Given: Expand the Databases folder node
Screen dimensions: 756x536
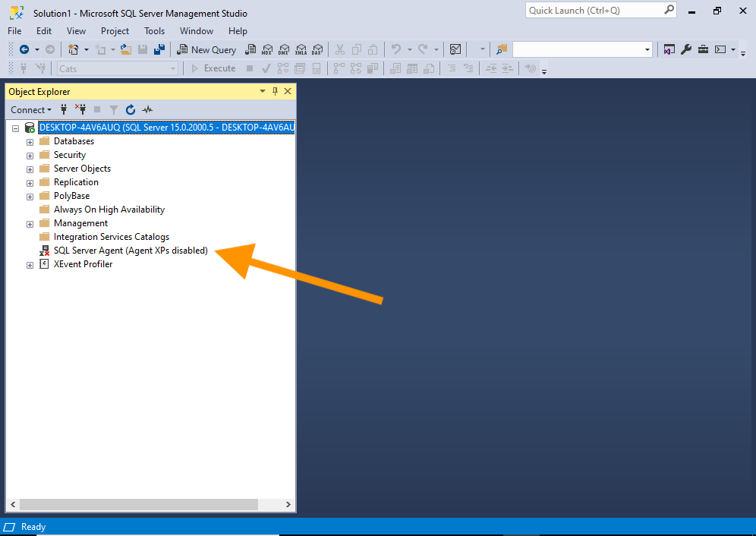Looking at the screenshot, I should tap(30, 142).
